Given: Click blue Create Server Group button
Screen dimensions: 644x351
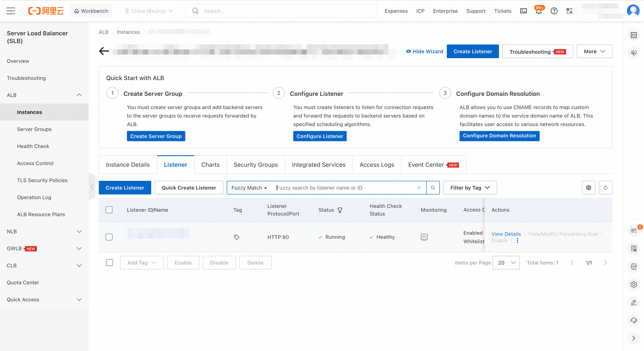Looking at the screenshot, I should coord(156,136).
